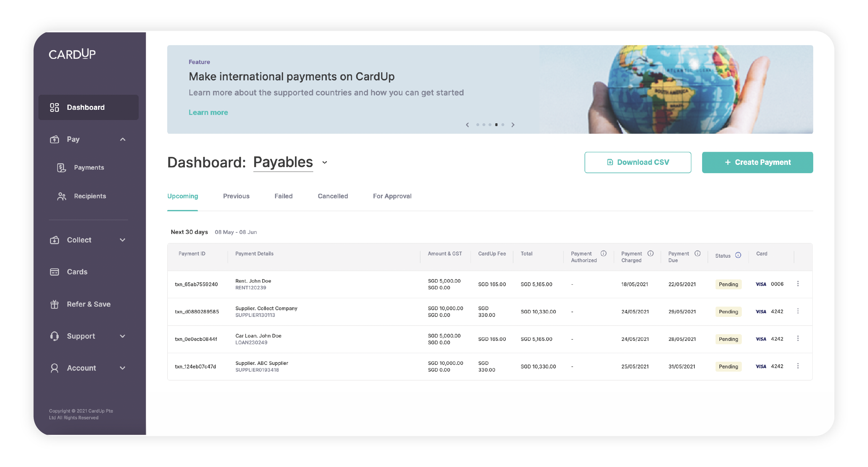Screen dimensions: 868x467
Task: Click the Create Payment button
Action: point(757,162)
